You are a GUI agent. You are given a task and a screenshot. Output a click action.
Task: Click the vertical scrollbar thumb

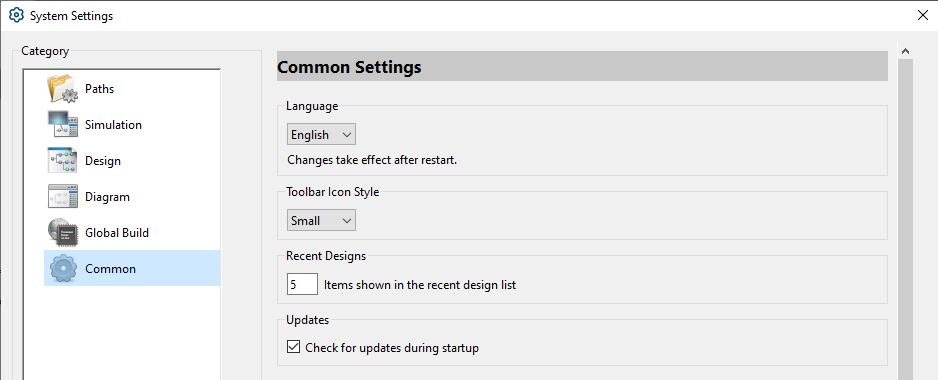pyautogui.click(x=905, y=219)
